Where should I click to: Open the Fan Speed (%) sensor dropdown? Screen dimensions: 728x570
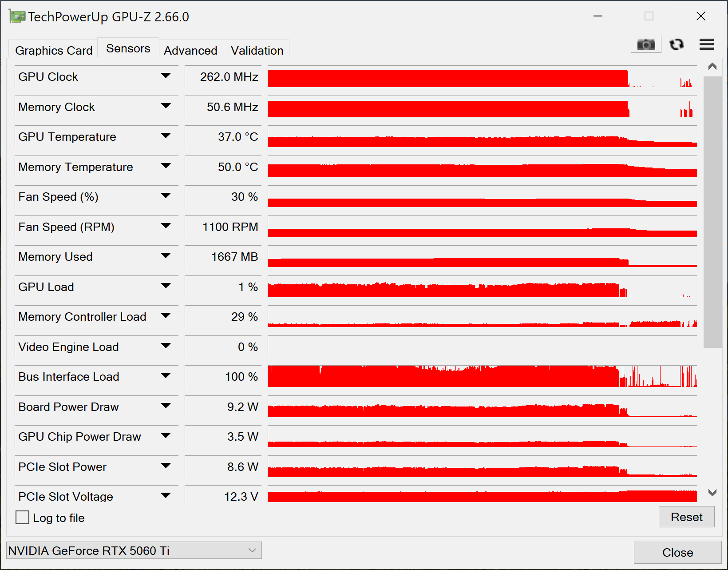(166, 196)
